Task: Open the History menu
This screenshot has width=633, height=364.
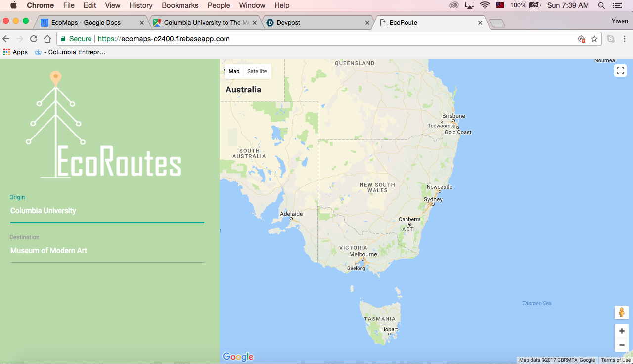Action: click(x=141, y=5)
